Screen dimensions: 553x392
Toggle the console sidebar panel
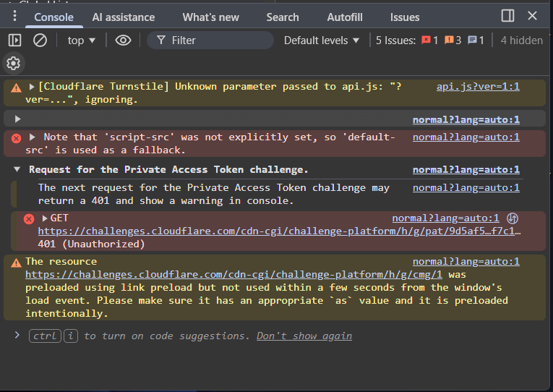tap(14, 41)
